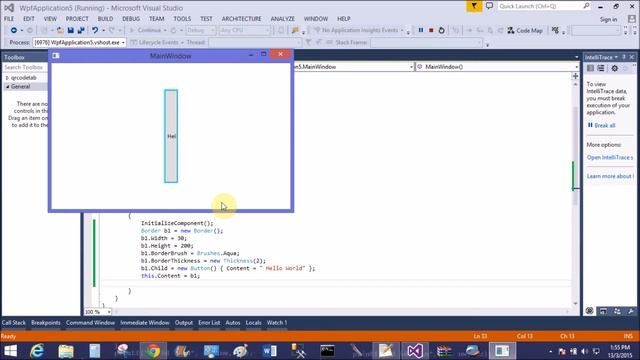The width and height of the screenshot is (640, 360).
Task: Pin the IntelliTrace panel
Action: pyautogui.click(x=624, y=57)
